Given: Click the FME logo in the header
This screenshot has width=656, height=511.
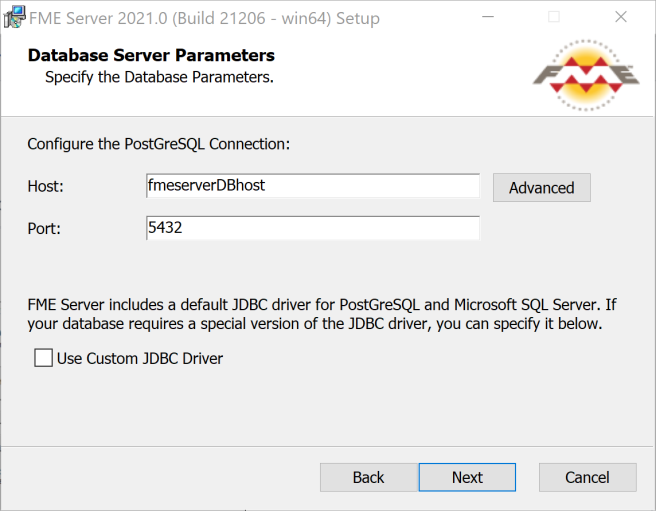Looking at the screenshot, I should point(585,77).
